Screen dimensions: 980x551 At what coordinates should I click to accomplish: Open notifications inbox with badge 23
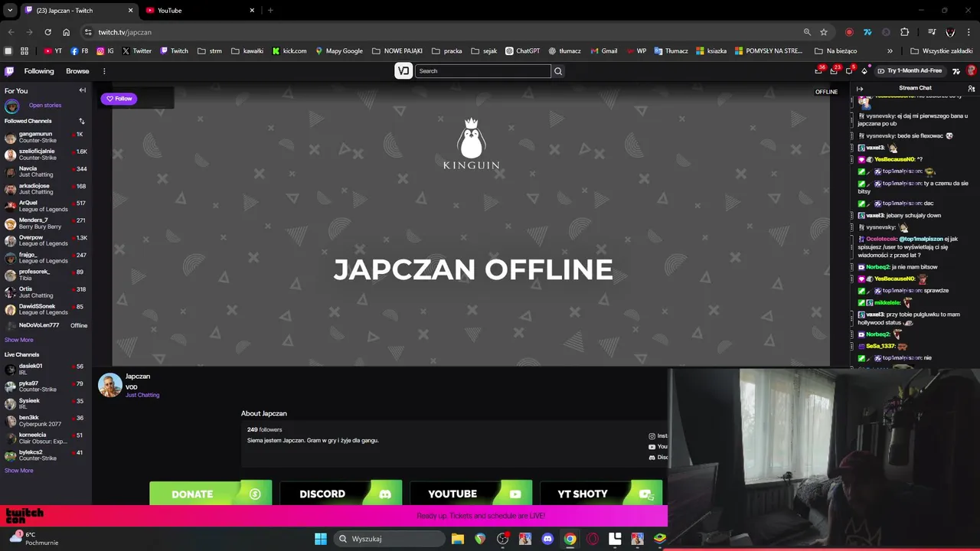point(835,71)
